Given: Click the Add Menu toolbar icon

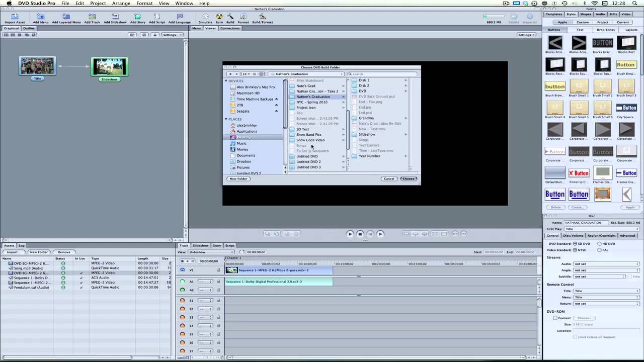Looking at the screenshot, I should click(41, 17).
